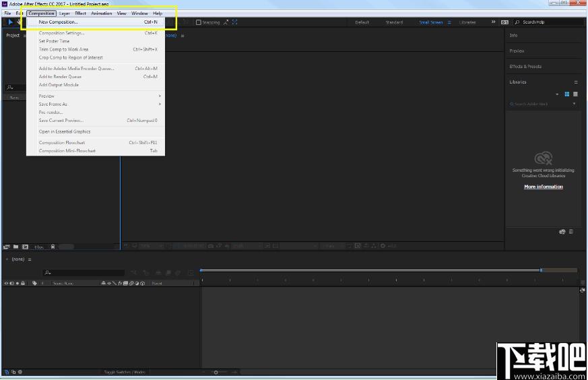Screen dimensions: 588x380
Task: Click Motion Blur switch column icon
Action: point(131,283)
